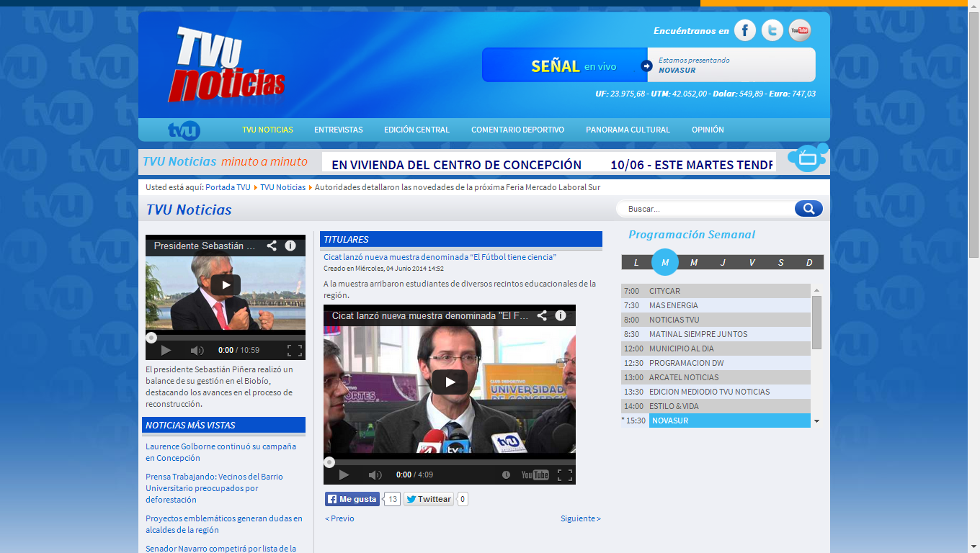Viewport: 980px width, 553px height.
Task: Go to Siguiente article link
Action: pos(581,518)
